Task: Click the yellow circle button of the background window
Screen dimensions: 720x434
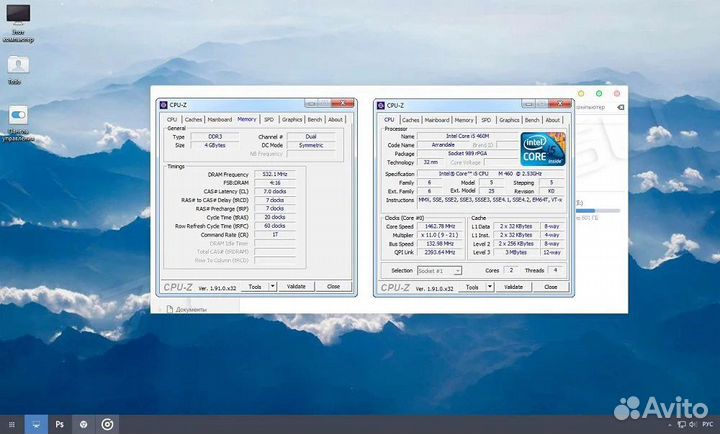Action: point(581,94)
